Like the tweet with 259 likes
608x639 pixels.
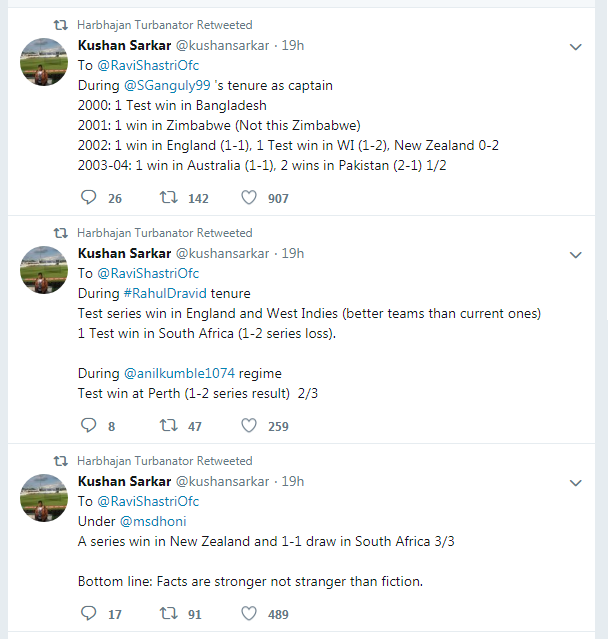coord(249,426)
